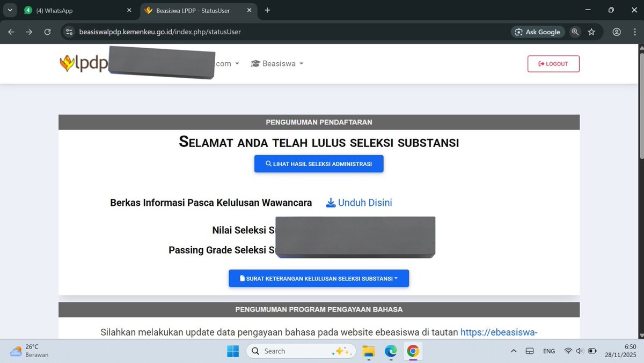Close the WhatsApp tab
Image resolution: width=644 pixels, height=363 pixels.
(x=129, y=10)
